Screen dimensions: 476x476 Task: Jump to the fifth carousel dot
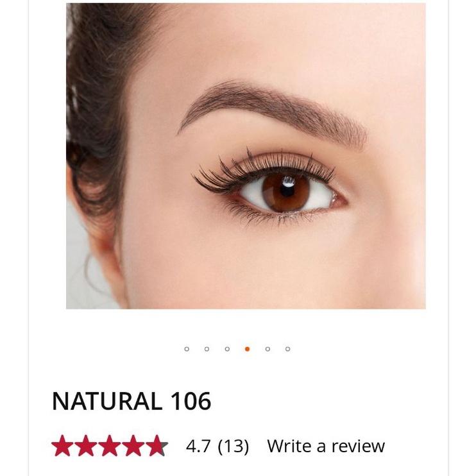268,349
